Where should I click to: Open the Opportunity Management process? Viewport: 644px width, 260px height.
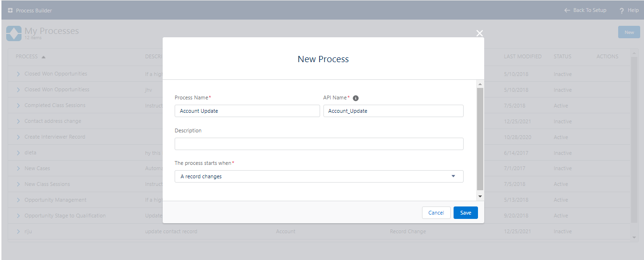tap(56, 200)
